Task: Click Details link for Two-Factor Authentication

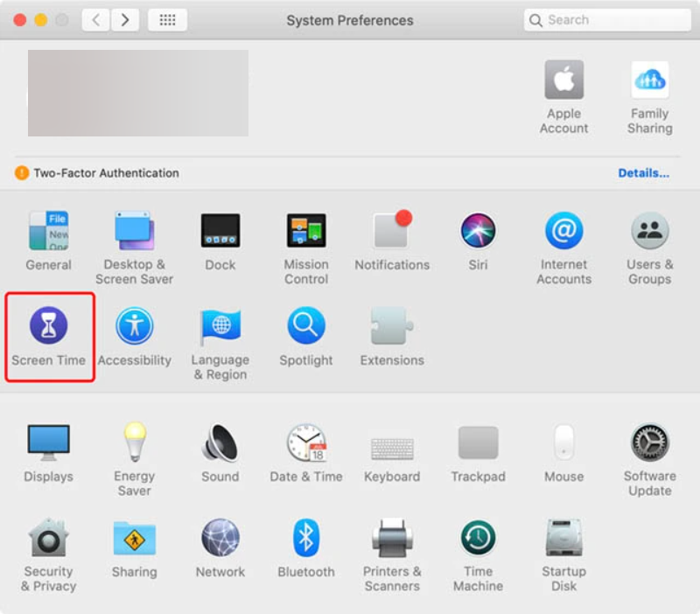Action: [644, 173]
